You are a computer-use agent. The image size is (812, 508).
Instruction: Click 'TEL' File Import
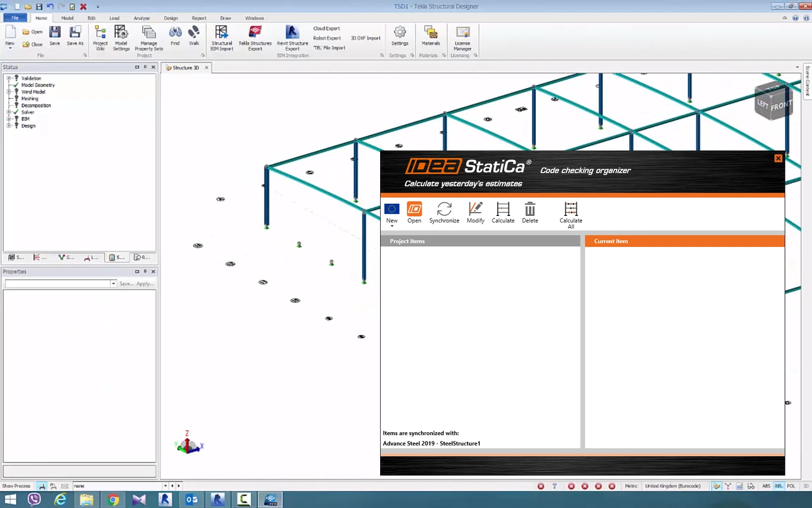[329, 48]
